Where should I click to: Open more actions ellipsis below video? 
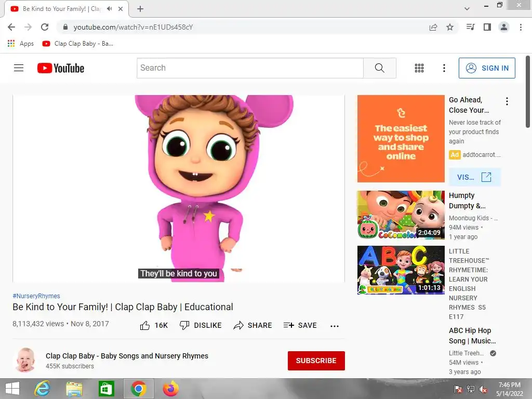click(335, 326)
